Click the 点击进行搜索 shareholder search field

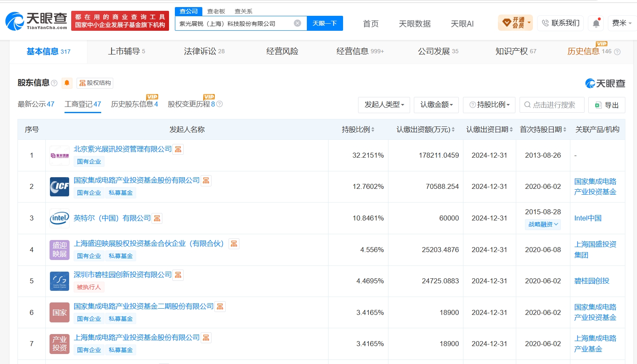552,105
